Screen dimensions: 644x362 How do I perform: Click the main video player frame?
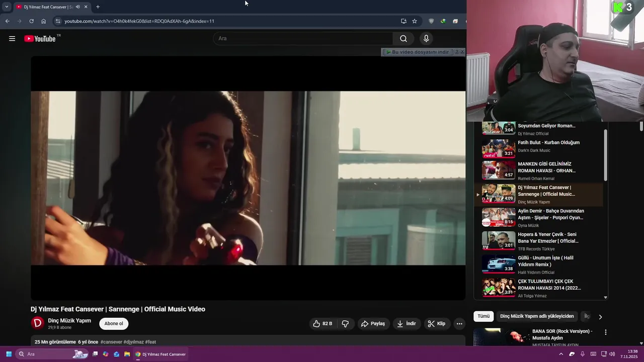click(x=248, y=178)
